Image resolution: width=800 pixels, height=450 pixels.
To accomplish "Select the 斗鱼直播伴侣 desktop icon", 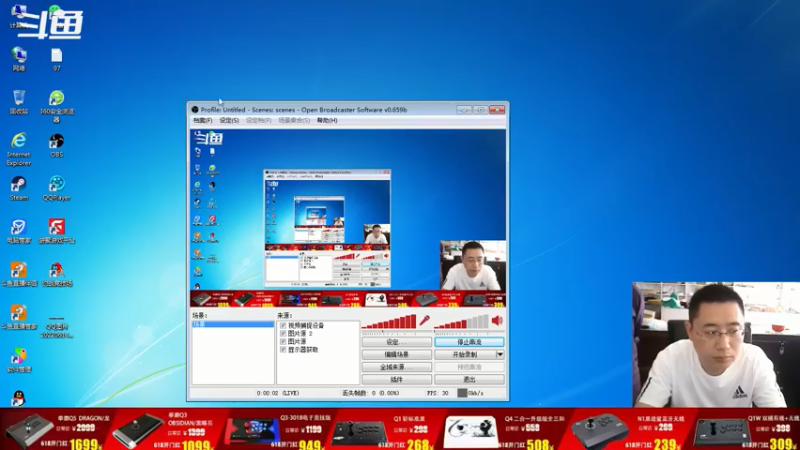I will click(x=19, y=274).
